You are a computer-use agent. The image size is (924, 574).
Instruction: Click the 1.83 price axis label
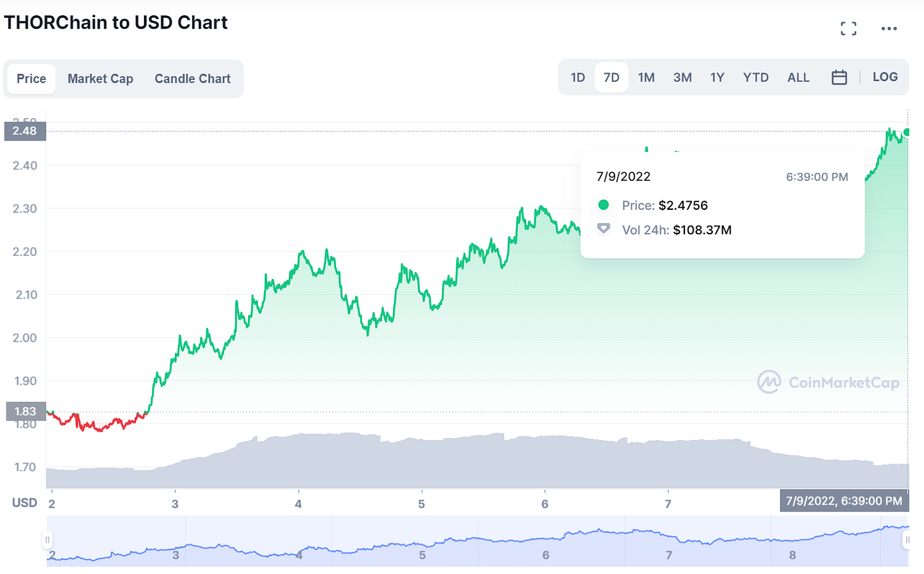25,412
